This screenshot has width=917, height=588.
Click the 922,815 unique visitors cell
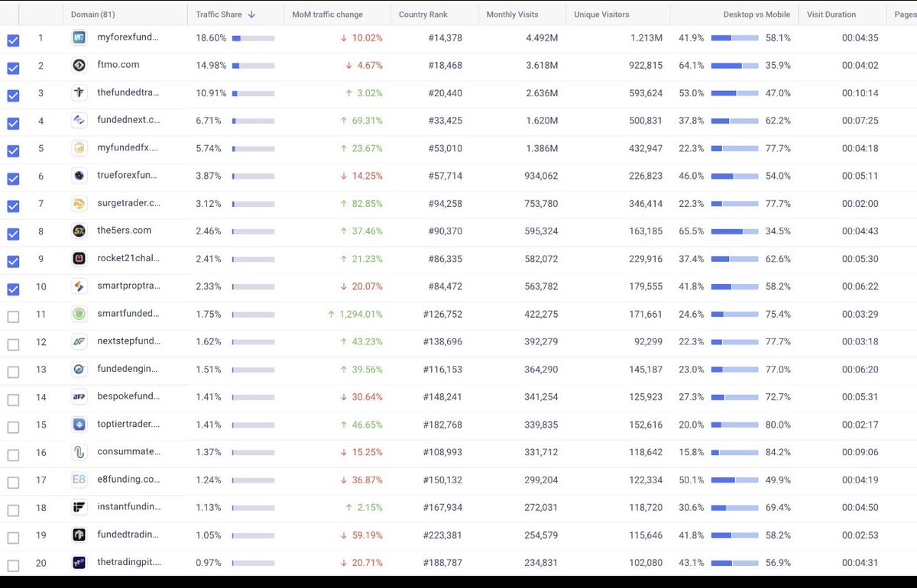point(646,66)
